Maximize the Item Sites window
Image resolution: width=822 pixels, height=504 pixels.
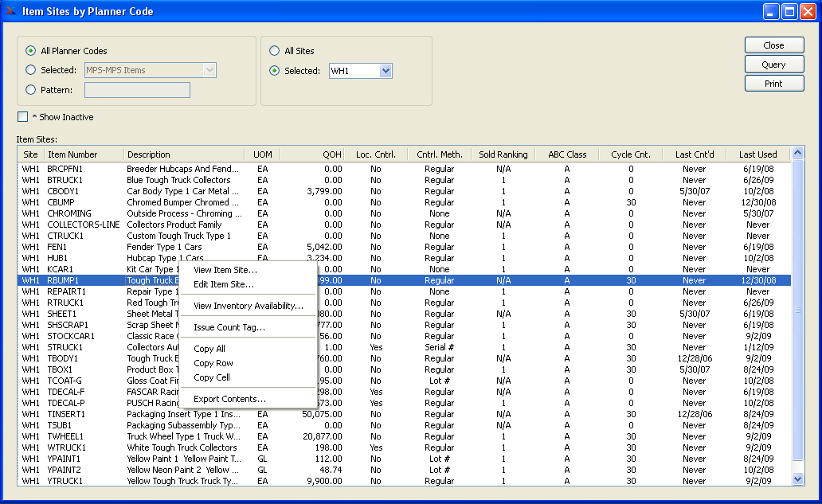789,11
